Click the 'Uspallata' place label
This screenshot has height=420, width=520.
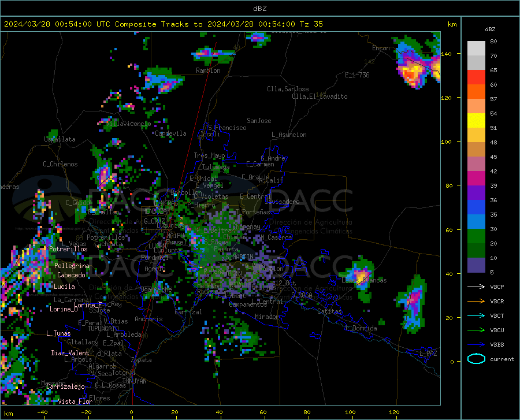pyautogui.click(x=60, y=139)
